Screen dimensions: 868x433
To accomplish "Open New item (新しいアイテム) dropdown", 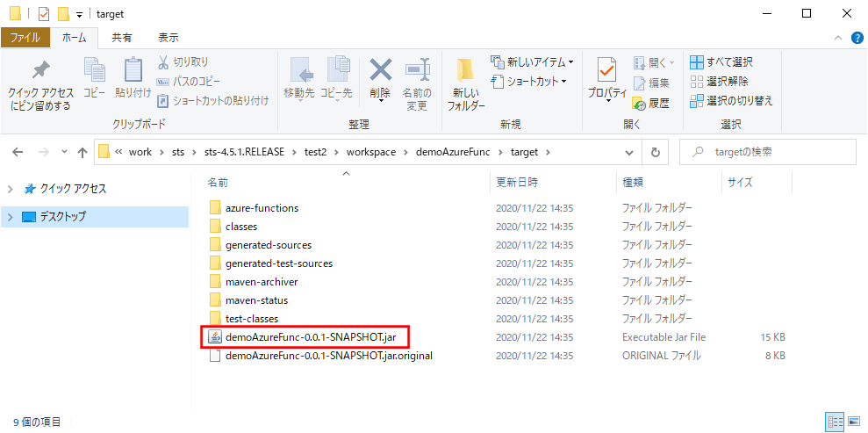I will (x=533, y=61).
